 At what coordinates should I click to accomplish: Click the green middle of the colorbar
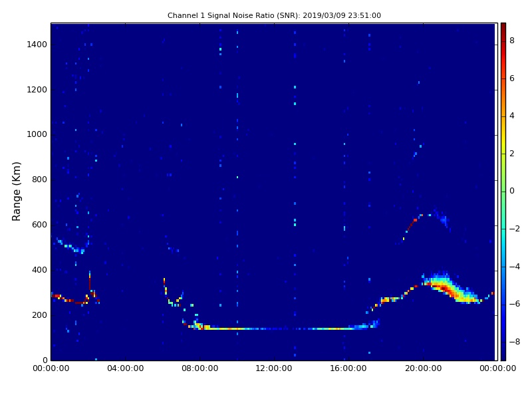(x=503, y=192)
